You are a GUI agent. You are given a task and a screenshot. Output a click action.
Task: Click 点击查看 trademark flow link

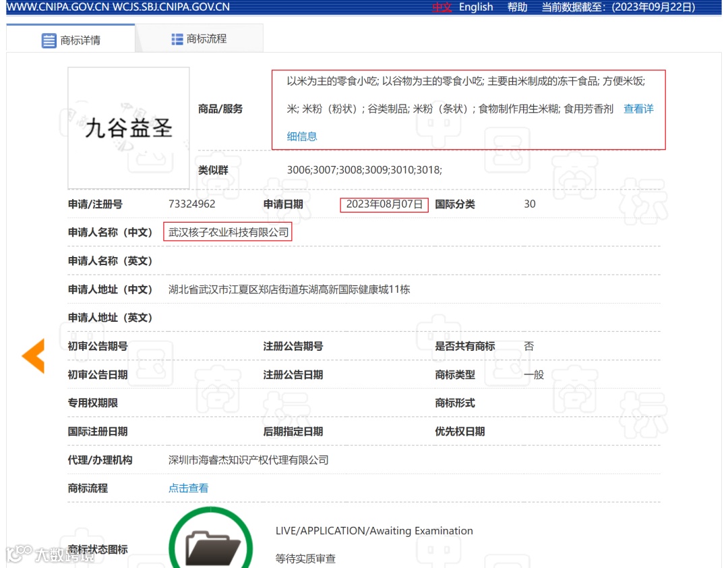point(189,488)
